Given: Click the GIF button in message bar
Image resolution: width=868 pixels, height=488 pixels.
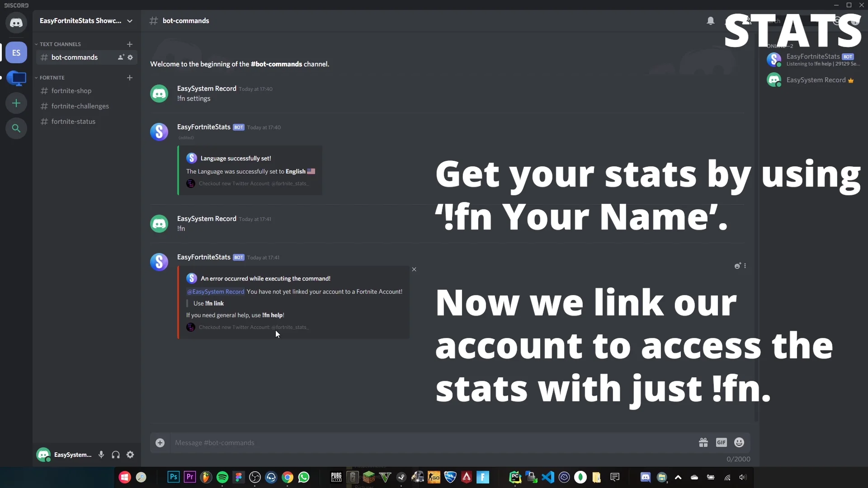Looking at the screenshot, I should click(x=722, y=442).
